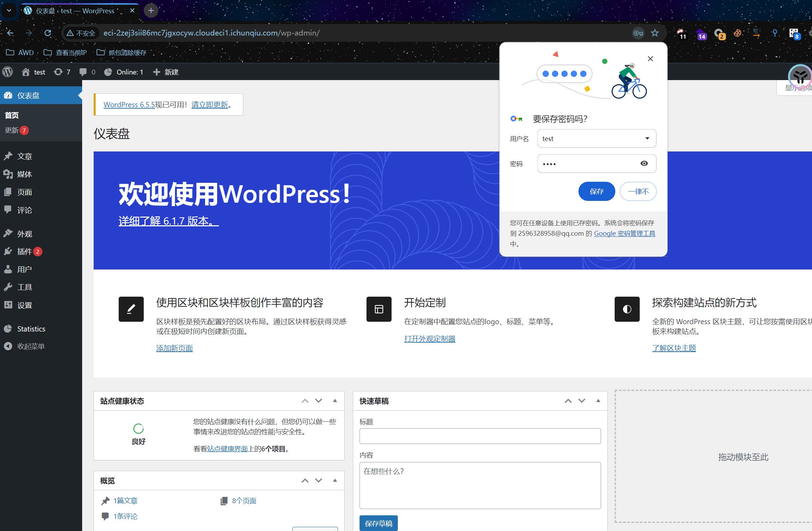Screen dimensions: 812x531
Task: Click the WordPress logo in admin bar
Action: [8, 72]
